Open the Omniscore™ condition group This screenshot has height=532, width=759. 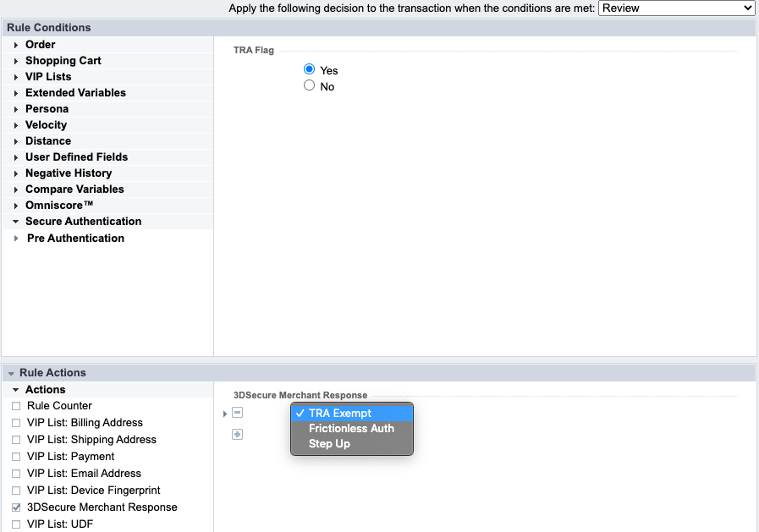(16, 206)
